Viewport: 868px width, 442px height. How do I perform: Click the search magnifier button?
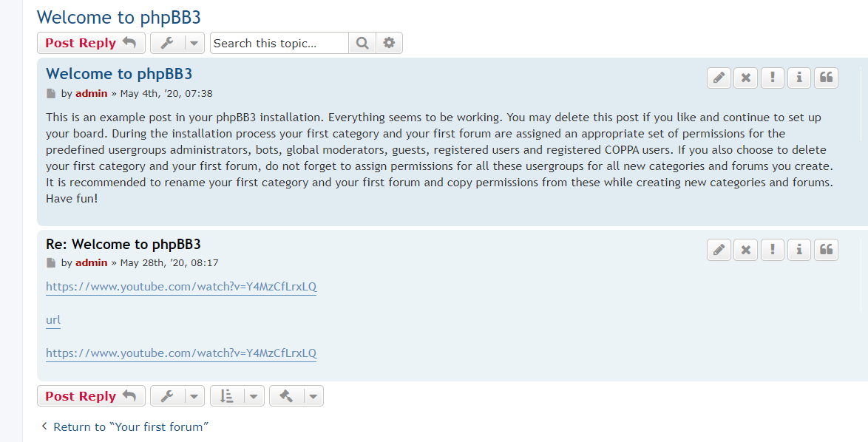(x=362, y=43)
